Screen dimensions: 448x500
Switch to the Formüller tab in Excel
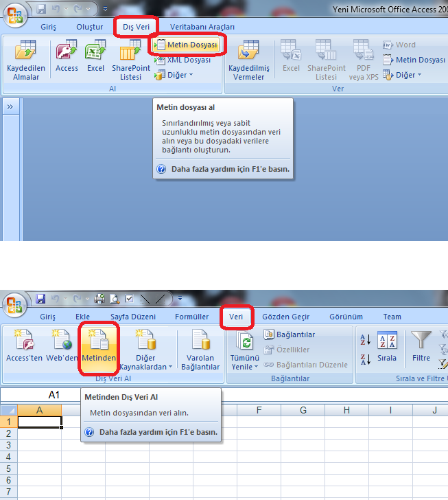(191, 317)
